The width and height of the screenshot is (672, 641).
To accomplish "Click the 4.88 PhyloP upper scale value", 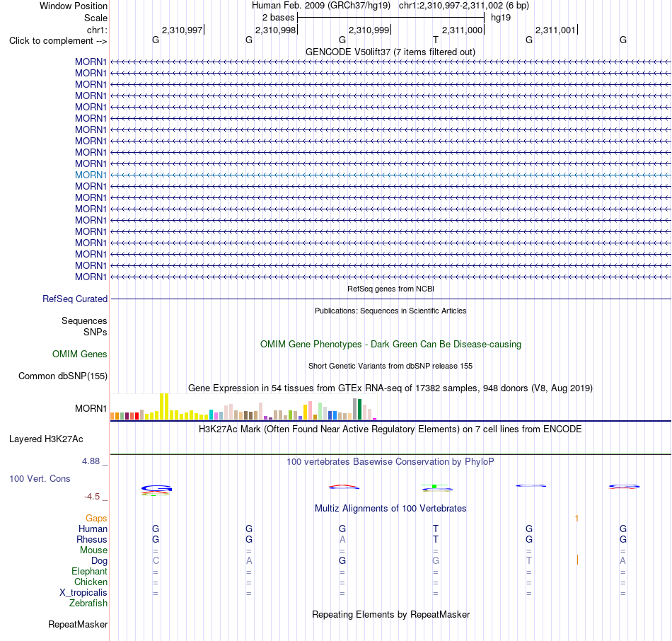I will (91, 461).
